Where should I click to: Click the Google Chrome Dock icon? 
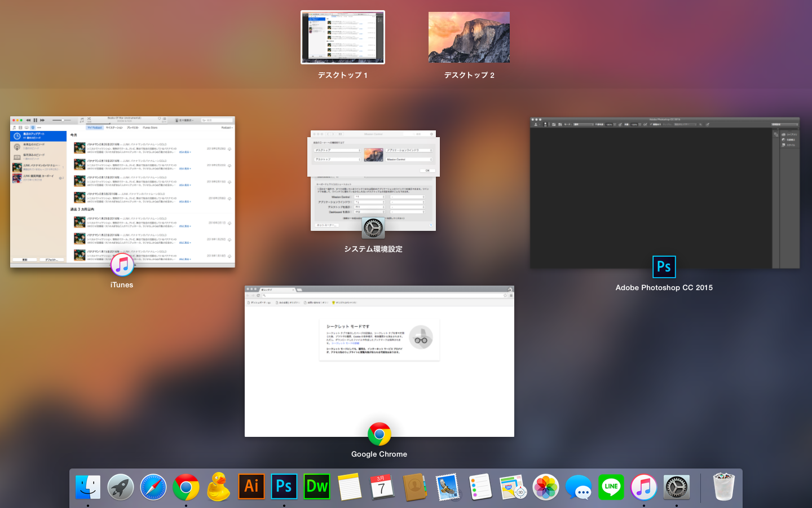pos(186,487)
